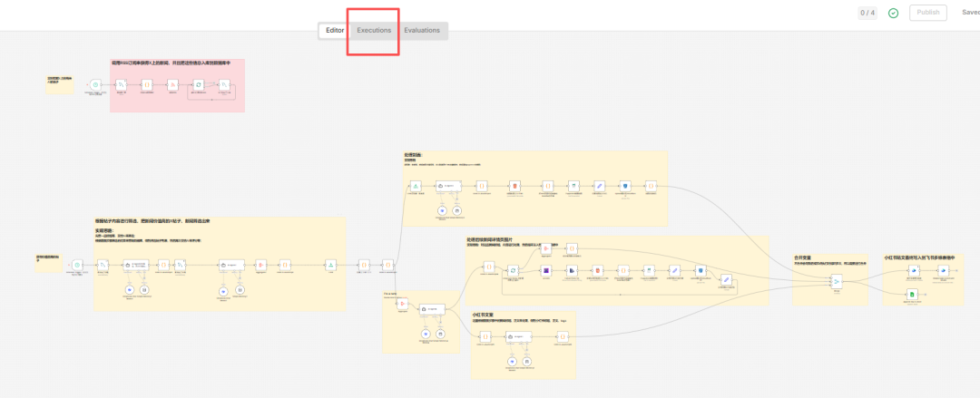The image size is (980, 398).
Task: Click the orange RSS feed node in pink section
Action: click(x=172, y=84)
